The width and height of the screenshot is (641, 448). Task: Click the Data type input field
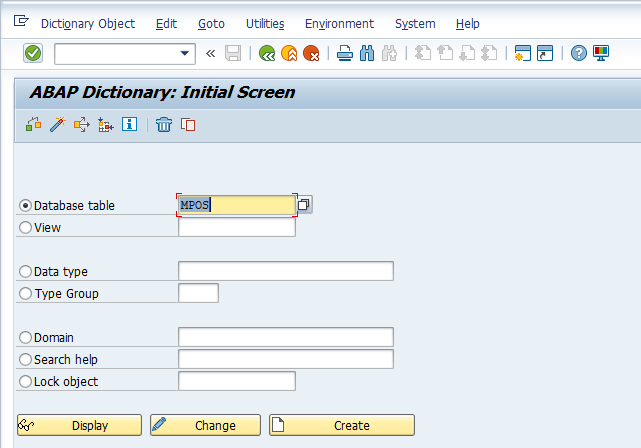pos(286,271)
